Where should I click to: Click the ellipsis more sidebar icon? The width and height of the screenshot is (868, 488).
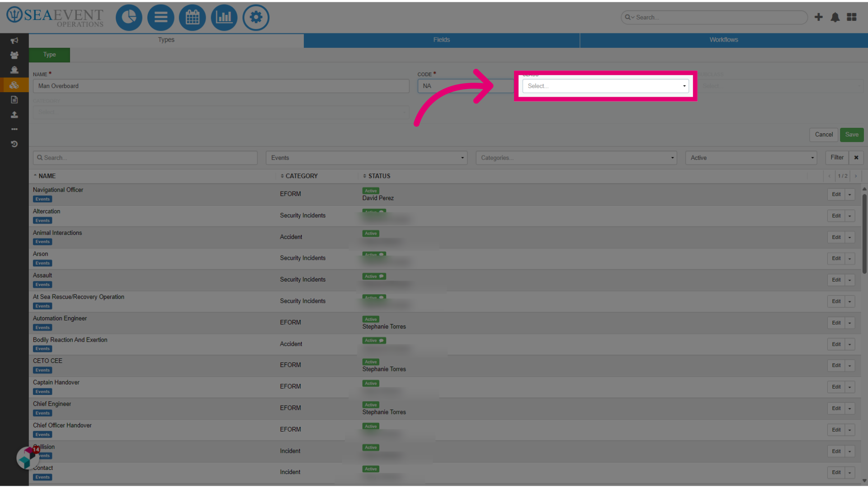14,129
